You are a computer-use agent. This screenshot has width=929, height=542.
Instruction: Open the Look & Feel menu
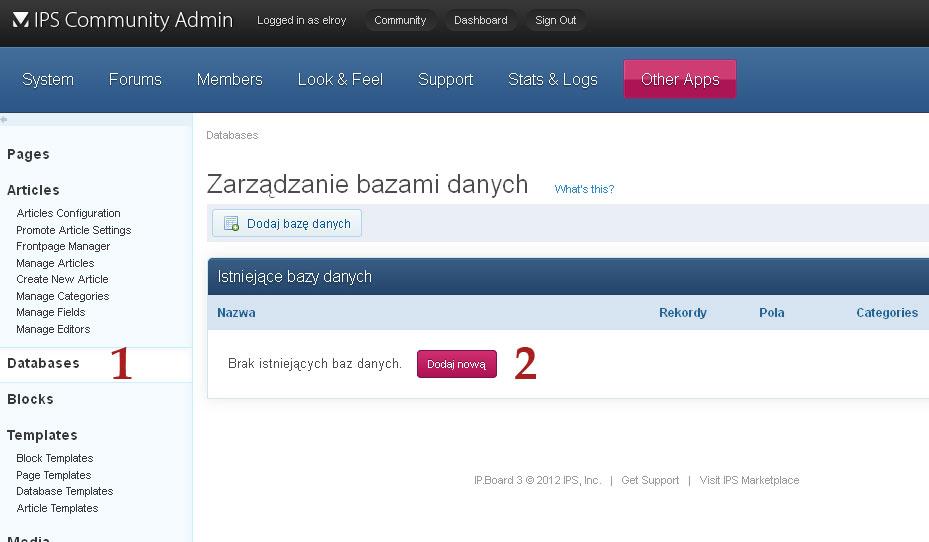pos(340,80)
